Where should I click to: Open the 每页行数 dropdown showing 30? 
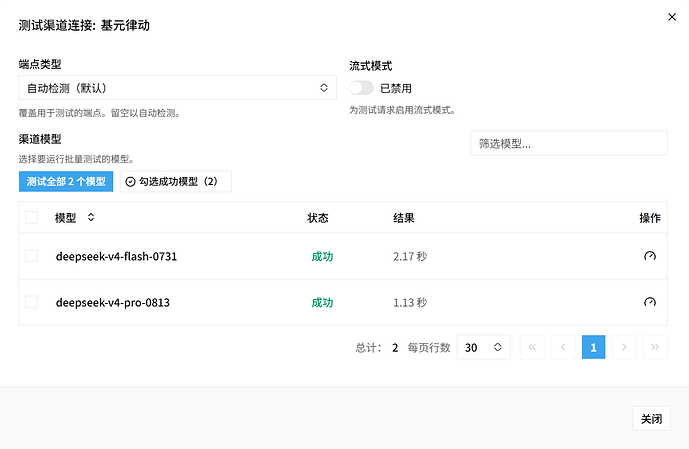click(x=483, y=347)
